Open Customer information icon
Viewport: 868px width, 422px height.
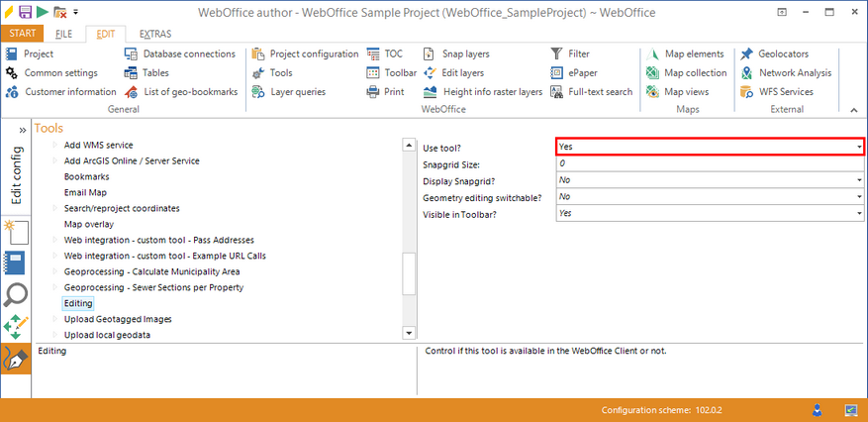click(11, 91)
